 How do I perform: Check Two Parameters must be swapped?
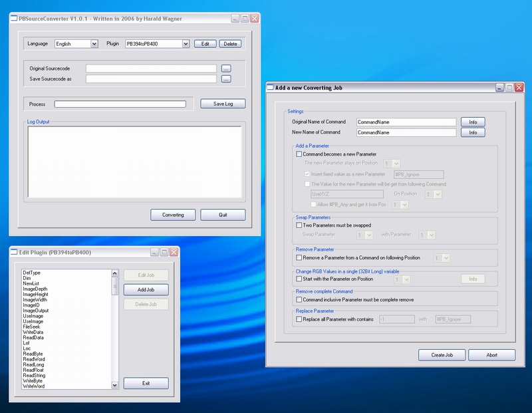point(299,225)
